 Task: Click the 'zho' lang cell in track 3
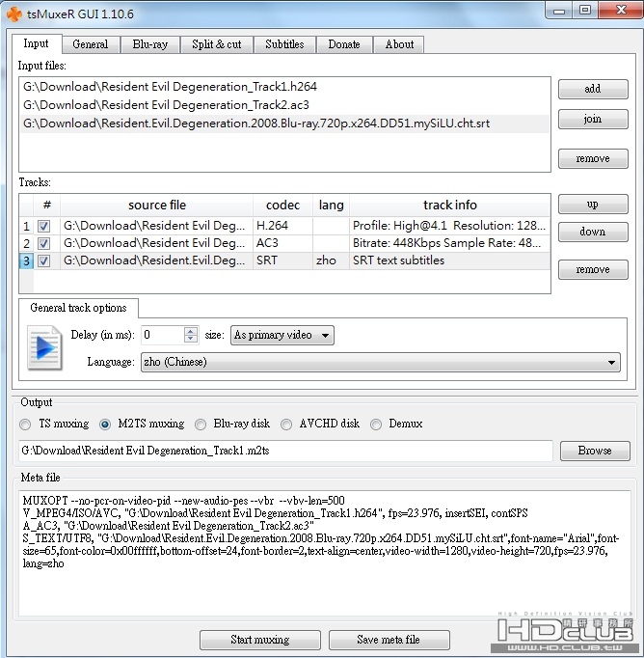click(331, 260)
